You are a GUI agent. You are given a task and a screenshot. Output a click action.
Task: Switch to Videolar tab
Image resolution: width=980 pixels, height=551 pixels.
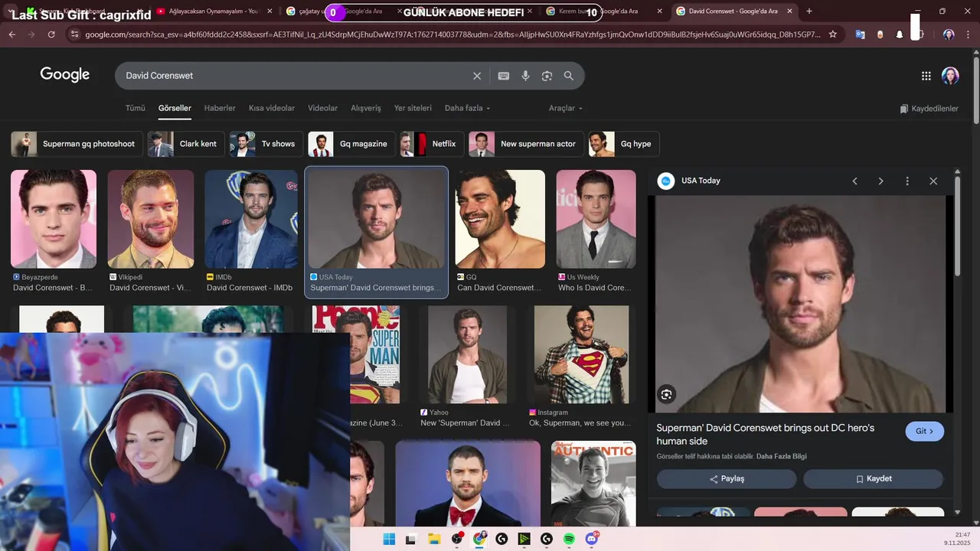[x=322, y=108]
